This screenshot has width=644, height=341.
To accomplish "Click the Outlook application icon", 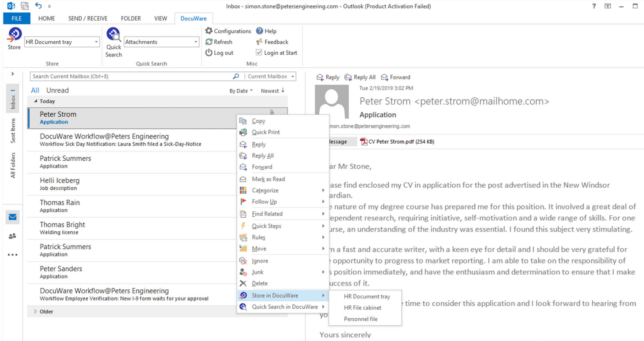I will point(11,6).
